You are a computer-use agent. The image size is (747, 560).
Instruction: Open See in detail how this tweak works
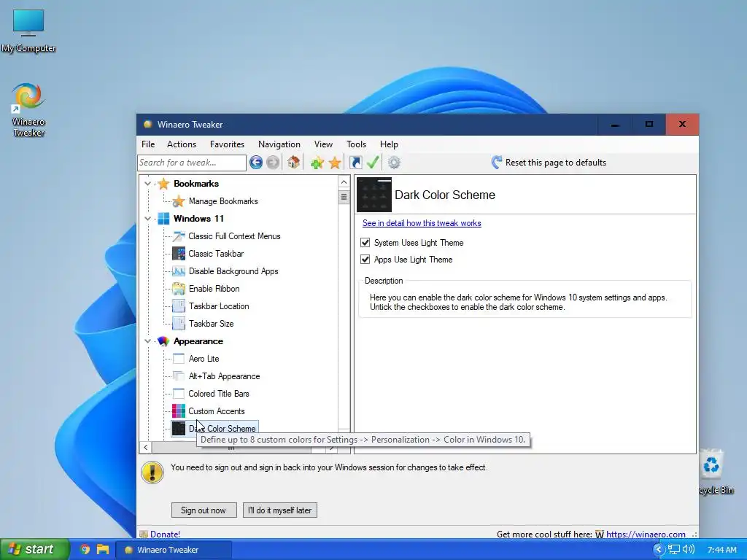pos(422,223)
